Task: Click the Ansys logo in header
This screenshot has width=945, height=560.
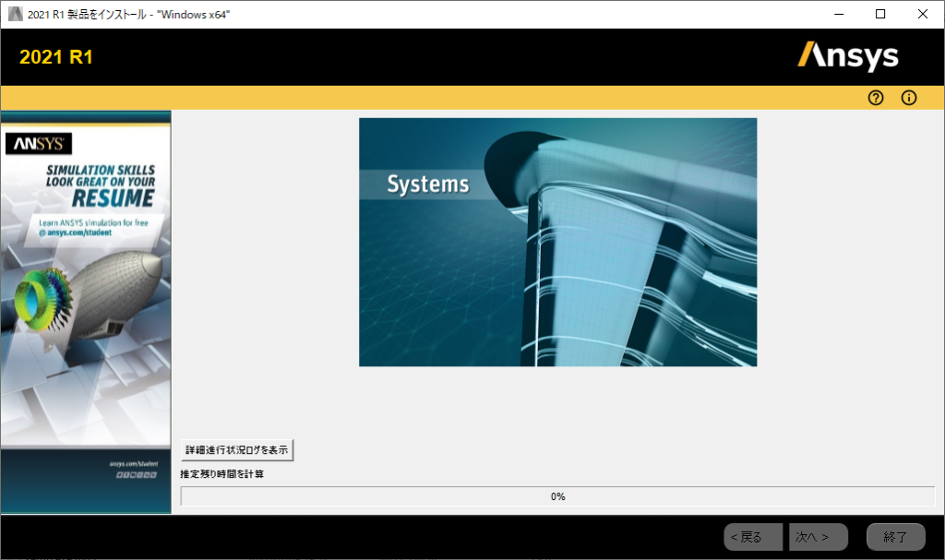Action: 848,56
